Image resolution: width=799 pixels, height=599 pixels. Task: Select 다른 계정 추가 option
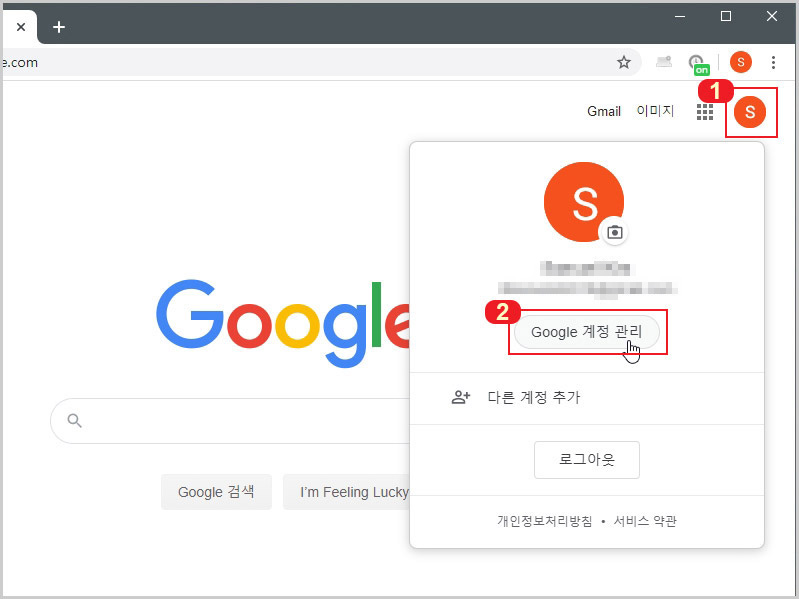(x=587, y=398)
